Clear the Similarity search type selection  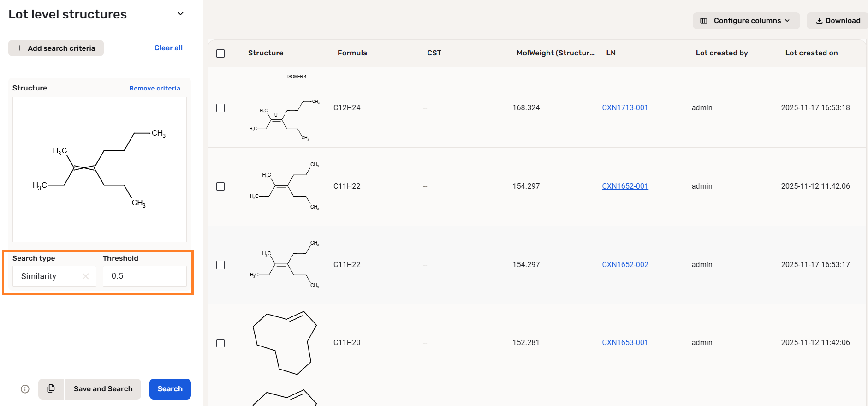[85, 276]
